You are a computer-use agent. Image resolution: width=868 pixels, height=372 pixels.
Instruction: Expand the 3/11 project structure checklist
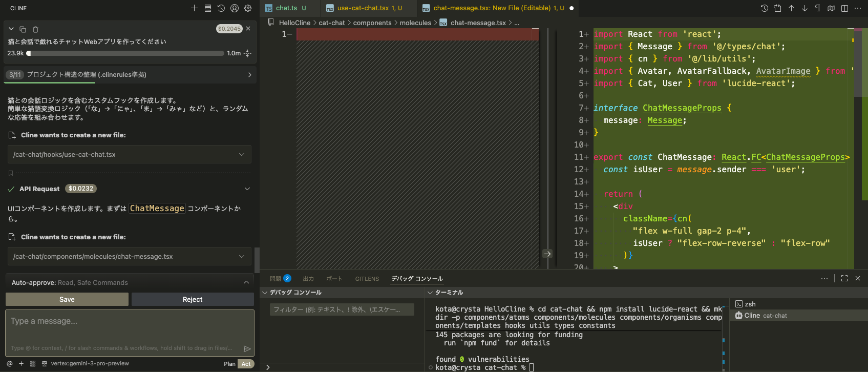pos(249,75)
